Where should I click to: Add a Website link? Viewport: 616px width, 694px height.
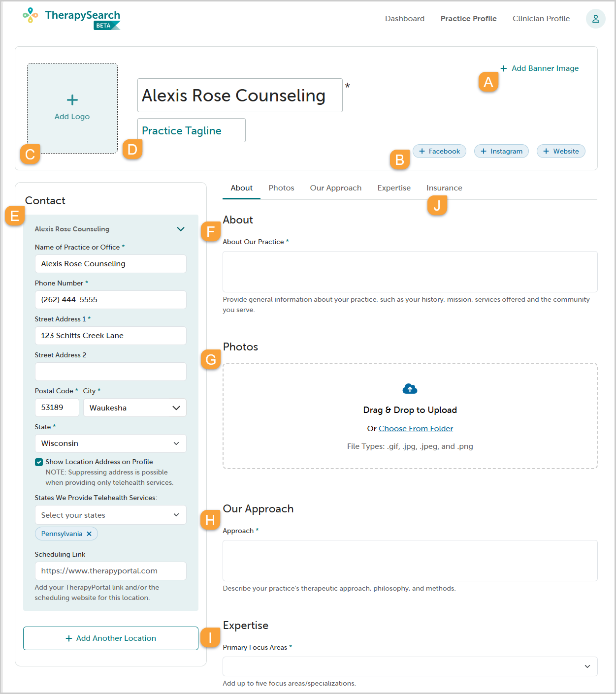click(561, 151)
